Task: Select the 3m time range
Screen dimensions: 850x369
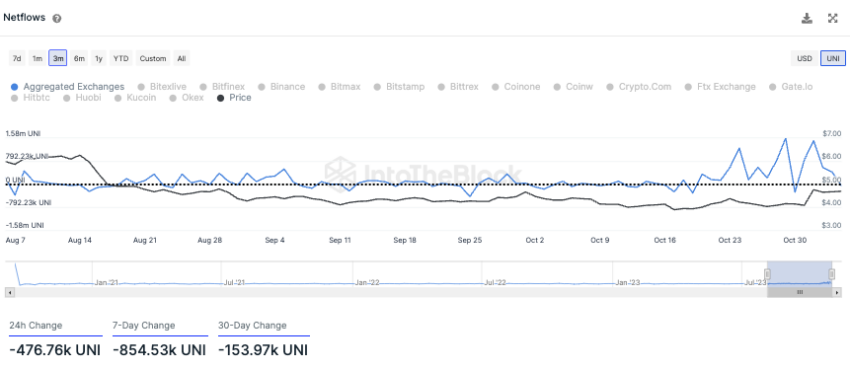Action: click(x=57, y=58)
